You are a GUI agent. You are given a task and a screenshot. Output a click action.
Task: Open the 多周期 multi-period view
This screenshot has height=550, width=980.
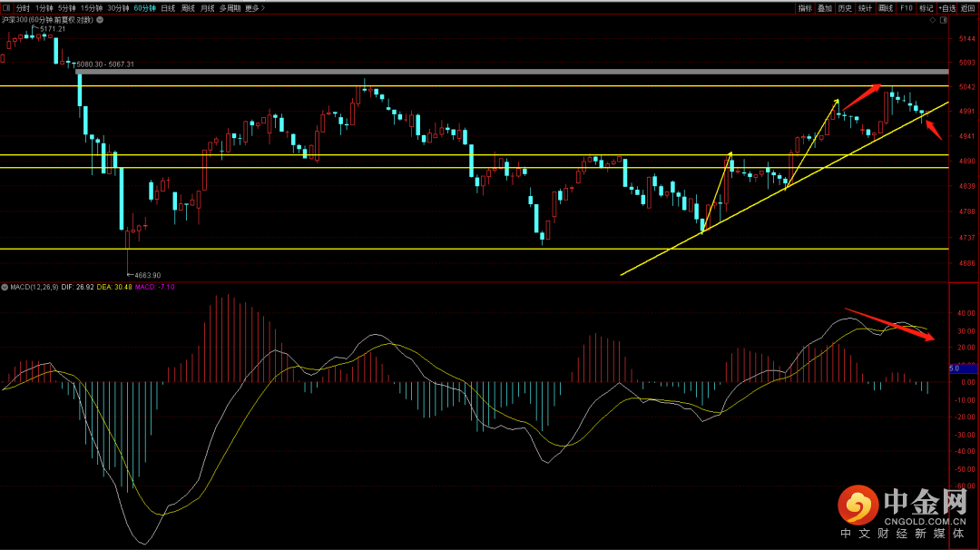(x=230, y=8)
